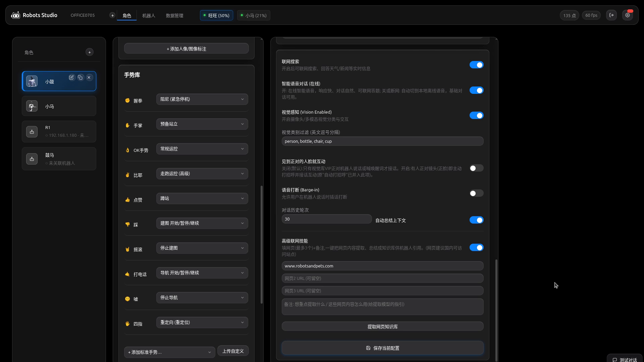
Task: Click the edit icon on 小鼓 role
Action: [71, 77]
